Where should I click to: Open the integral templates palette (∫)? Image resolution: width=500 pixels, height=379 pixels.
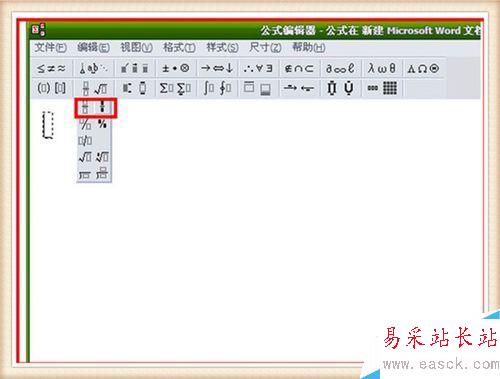pyautogui.click(x=217, y=88)
